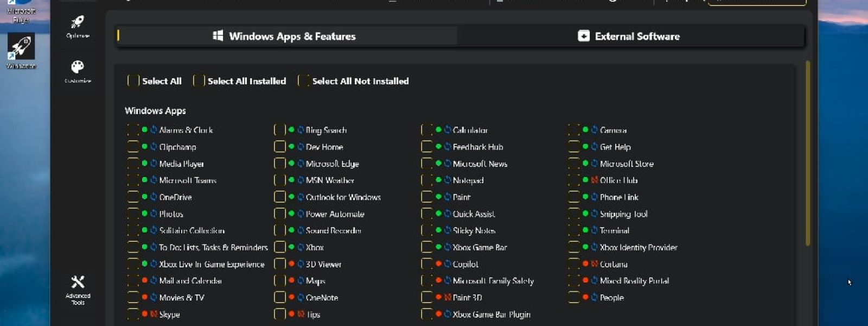Select To Do: Lists, Tasks & Reminders label
Viewport: 868px width, 326px height.
(213, 247)
